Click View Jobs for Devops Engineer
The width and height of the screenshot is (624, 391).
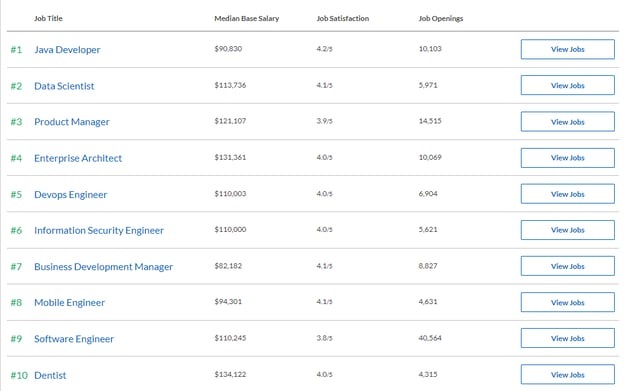coord(567,194)
